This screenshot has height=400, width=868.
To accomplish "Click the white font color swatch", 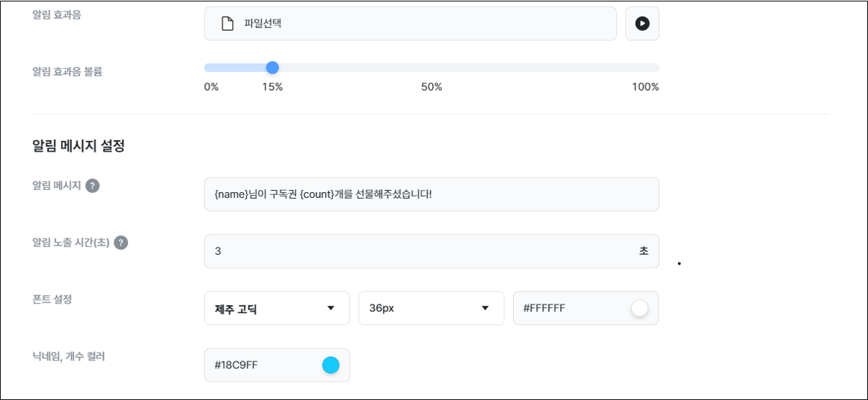I will click(x=638, y=309).
